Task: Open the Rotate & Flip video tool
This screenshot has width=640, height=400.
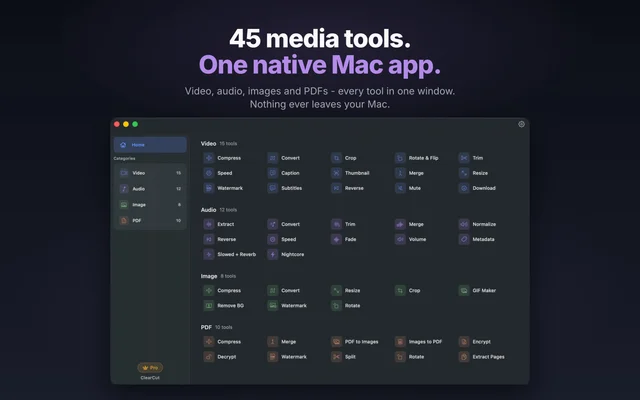Action: click(x=400, y=158)
